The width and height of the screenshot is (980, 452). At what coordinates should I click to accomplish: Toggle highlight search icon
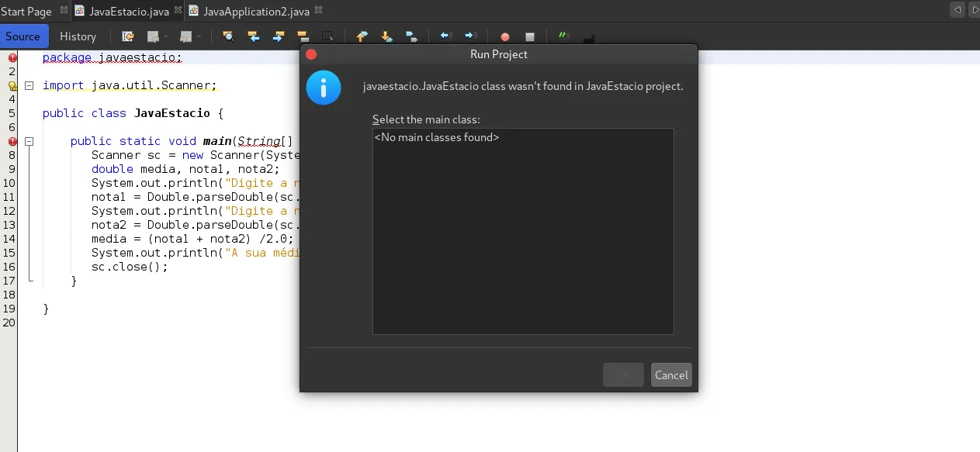[x=303, y=36]
